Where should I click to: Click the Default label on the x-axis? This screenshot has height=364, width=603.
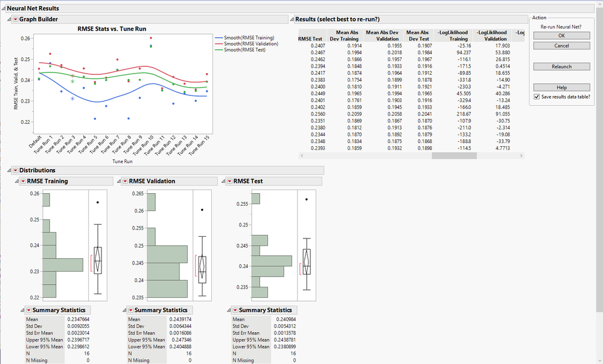[x=36, y=142]
